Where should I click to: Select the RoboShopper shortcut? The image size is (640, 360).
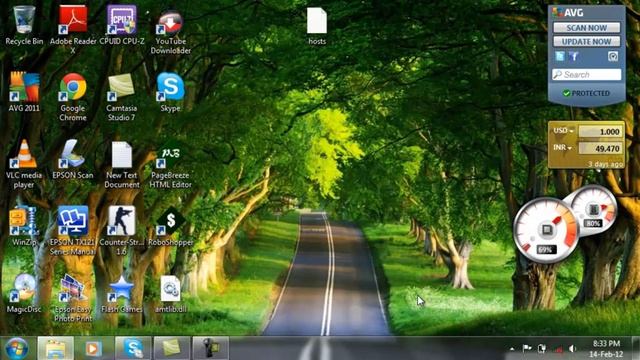click(x=171, y=226)
